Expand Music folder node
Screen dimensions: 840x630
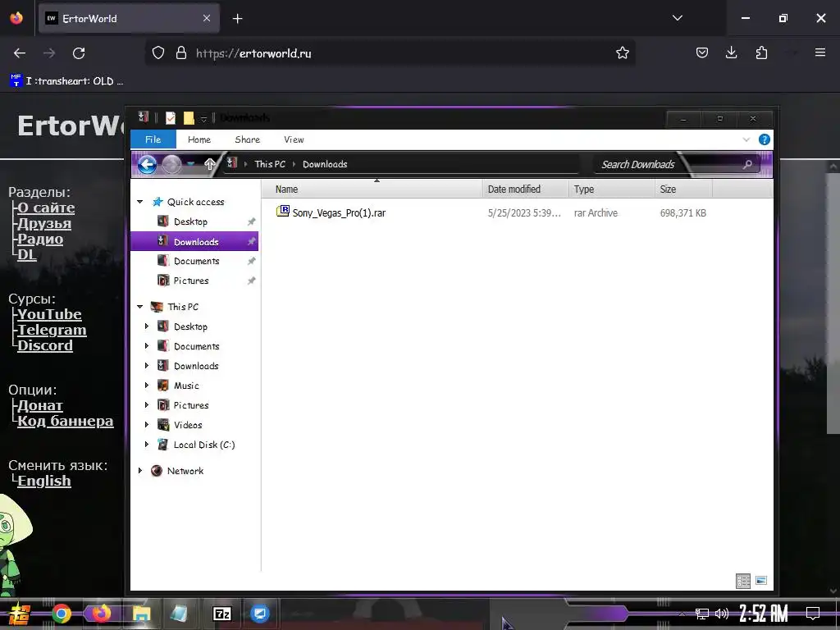(x=147, y=386)
